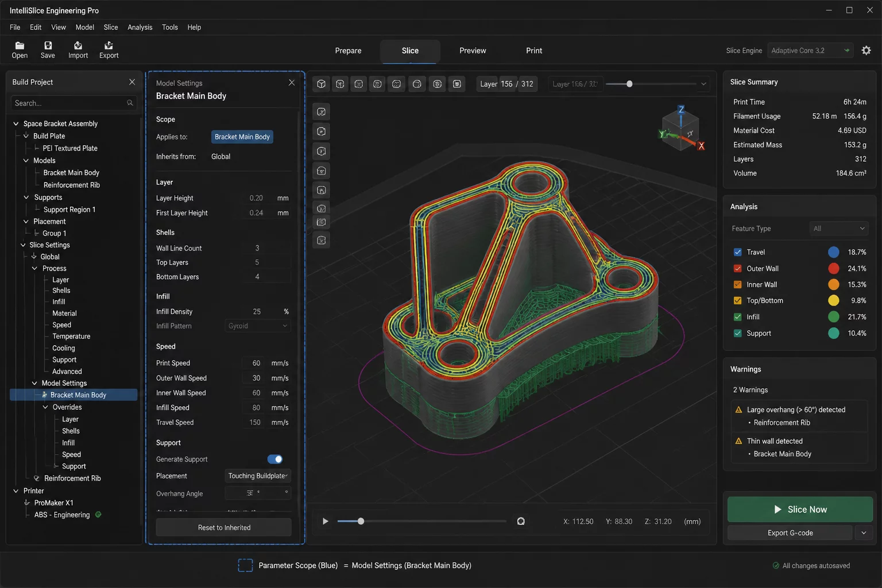The width and height of the screenshot is (882, 588).
Task: Toggle the Infill feature checkbox
Action: (x=738, y=317)
